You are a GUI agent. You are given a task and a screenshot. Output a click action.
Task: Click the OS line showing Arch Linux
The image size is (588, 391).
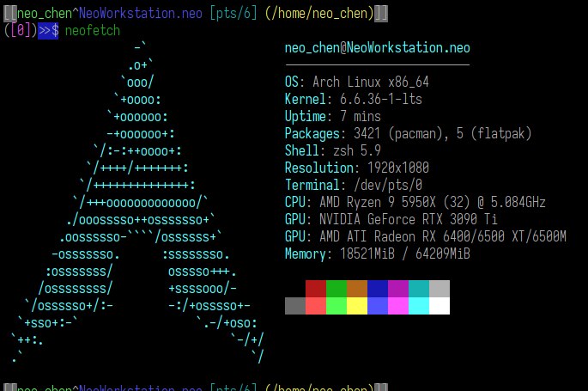click(x=369, y=82)
